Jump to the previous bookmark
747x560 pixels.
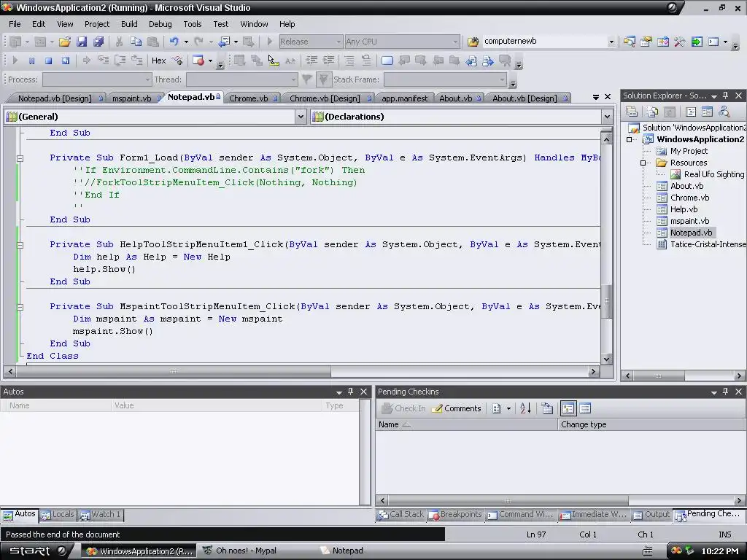404,61
